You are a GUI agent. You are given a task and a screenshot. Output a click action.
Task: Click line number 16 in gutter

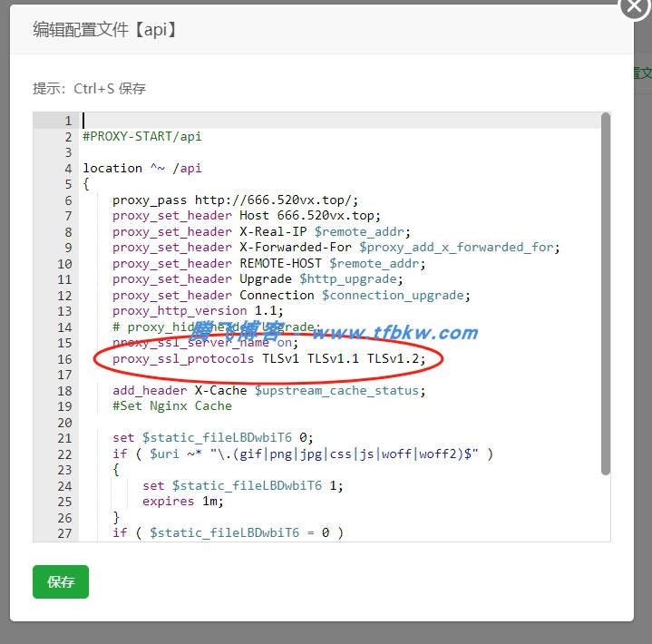pos(64,359)
